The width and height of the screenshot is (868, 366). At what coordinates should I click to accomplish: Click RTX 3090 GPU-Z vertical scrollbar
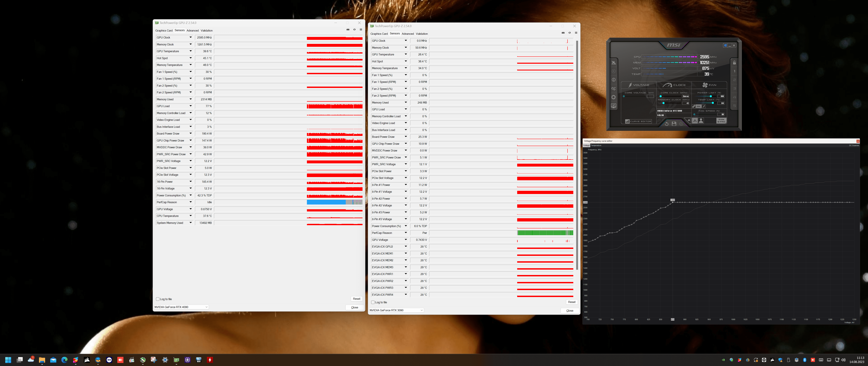(577, 155)
